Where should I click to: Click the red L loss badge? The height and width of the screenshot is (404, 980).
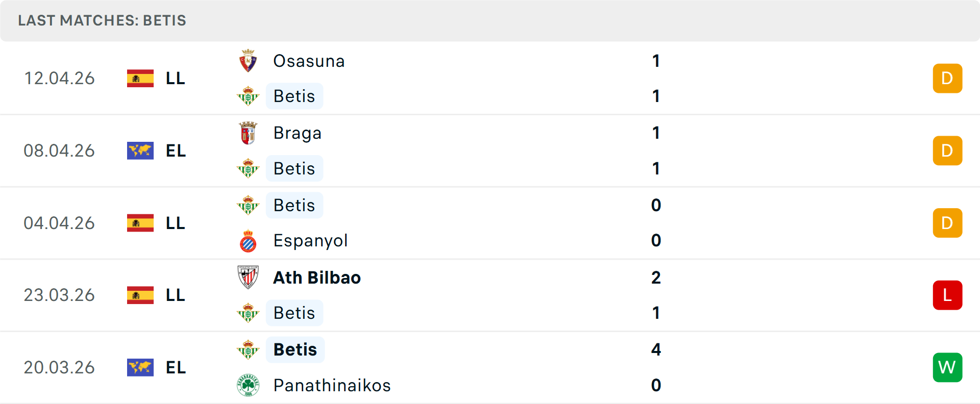[x=947, y=295]
